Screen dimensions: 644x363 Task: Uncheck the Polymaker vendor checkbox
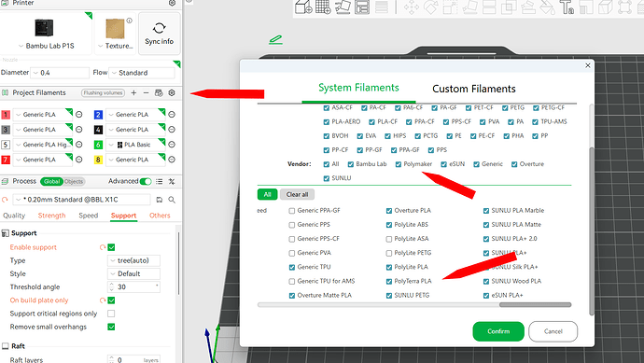398,164
